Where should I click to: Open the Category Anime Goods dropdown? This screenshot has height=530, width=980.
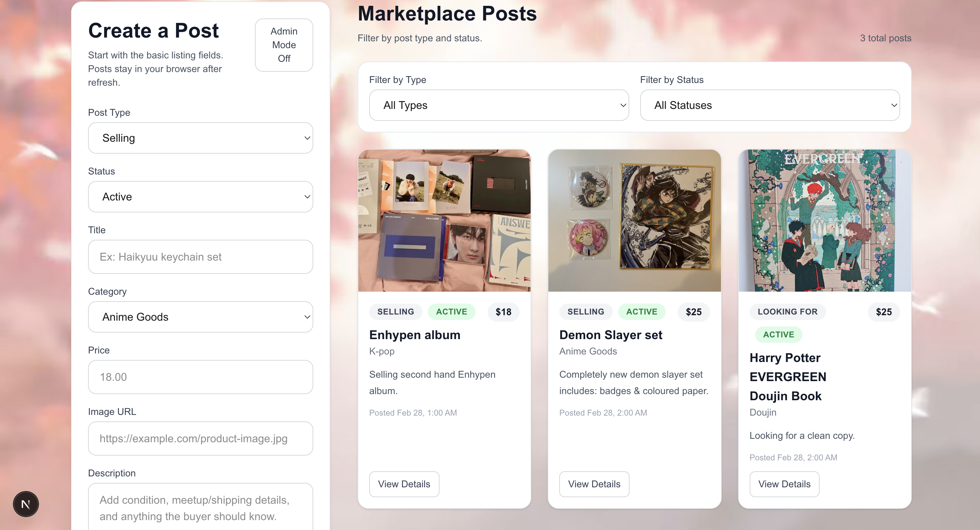[201, 317]
